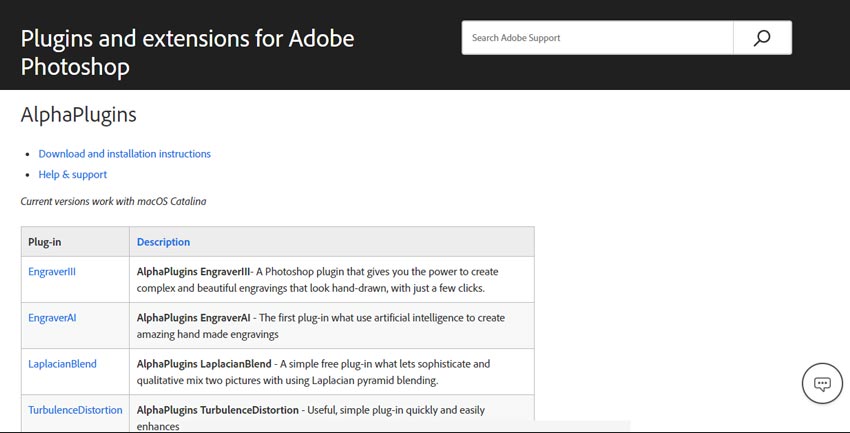The image size is (850, 433).
Task: Click the AlphaPlugins section heading
Action: 78,115
